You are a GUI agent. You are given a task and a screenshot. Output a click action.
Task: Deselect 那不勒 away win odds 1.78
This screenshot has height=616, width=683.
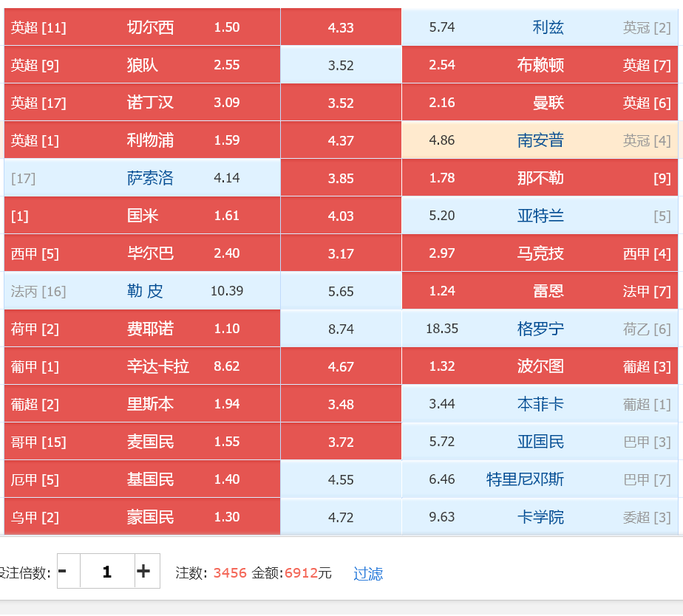[540, 177]
